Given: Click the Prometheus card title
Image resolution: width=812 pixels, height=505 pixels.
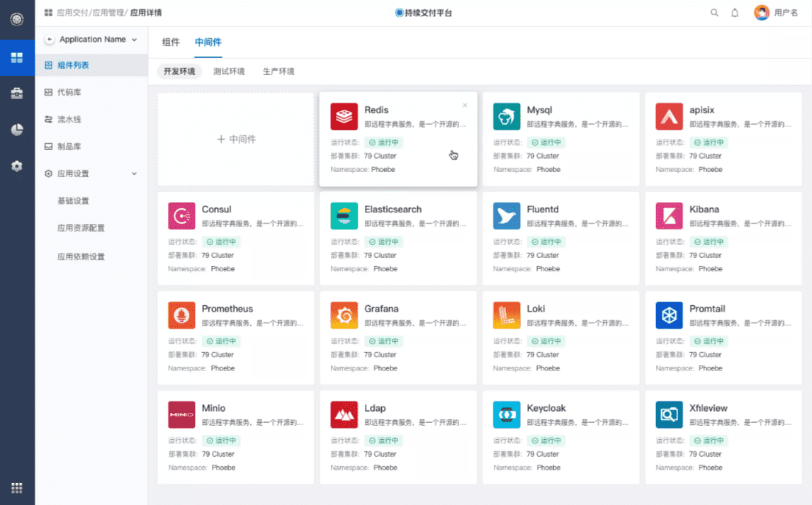Looking at the screenshot, I should pyautogui.click(x=227, y=308).
